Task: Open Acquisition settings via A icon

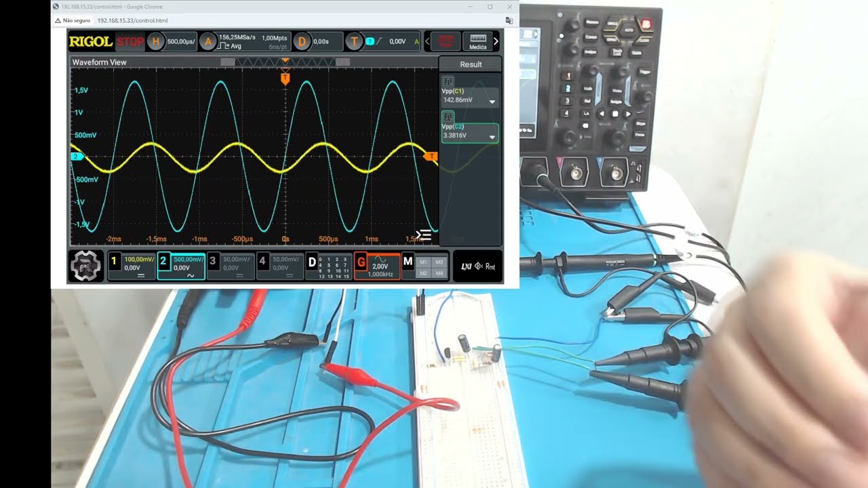Action: pyautogui.click(x=208, y=41)
